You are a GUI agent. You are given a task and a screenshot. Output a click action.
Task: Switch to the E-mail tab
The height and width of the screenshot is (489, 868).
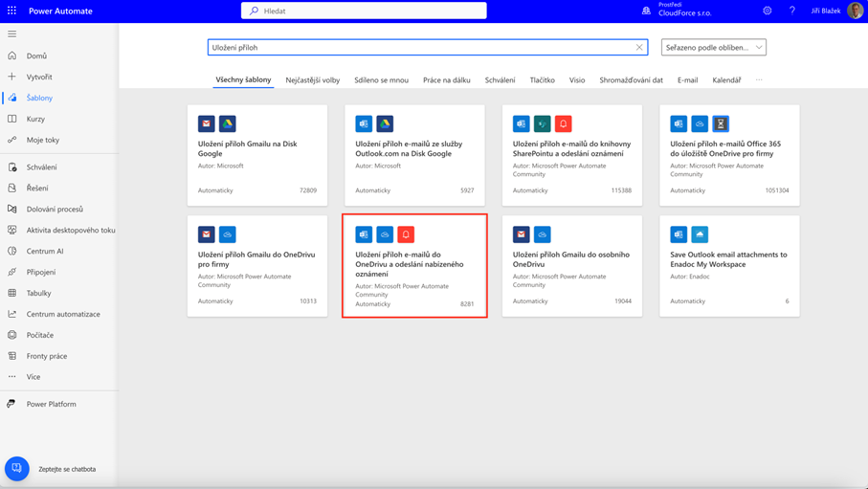click(x=687, y=80)
